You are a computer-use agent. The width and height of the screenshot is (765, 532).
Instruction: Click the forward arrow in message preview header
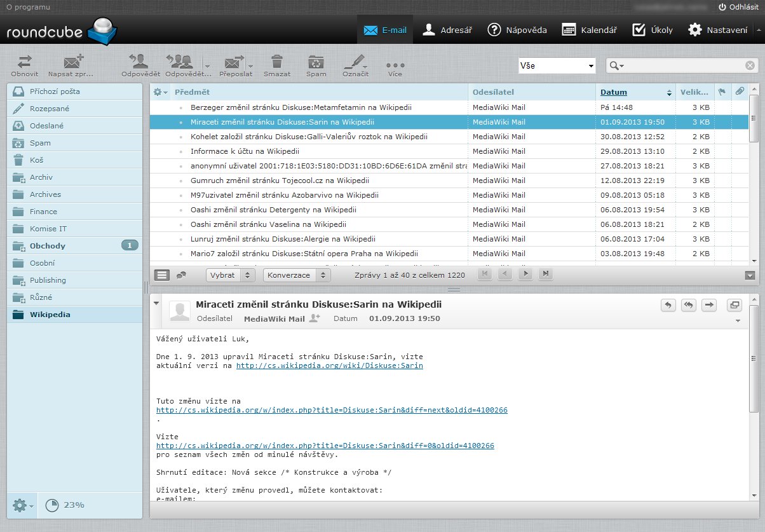click(710, 305)
